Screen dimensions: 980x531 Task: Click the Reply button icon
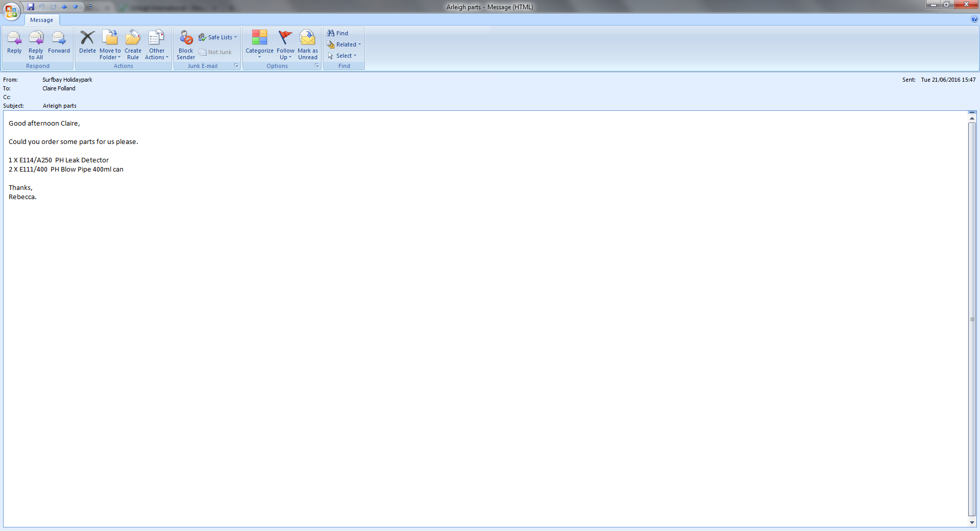tap(14, 38)
